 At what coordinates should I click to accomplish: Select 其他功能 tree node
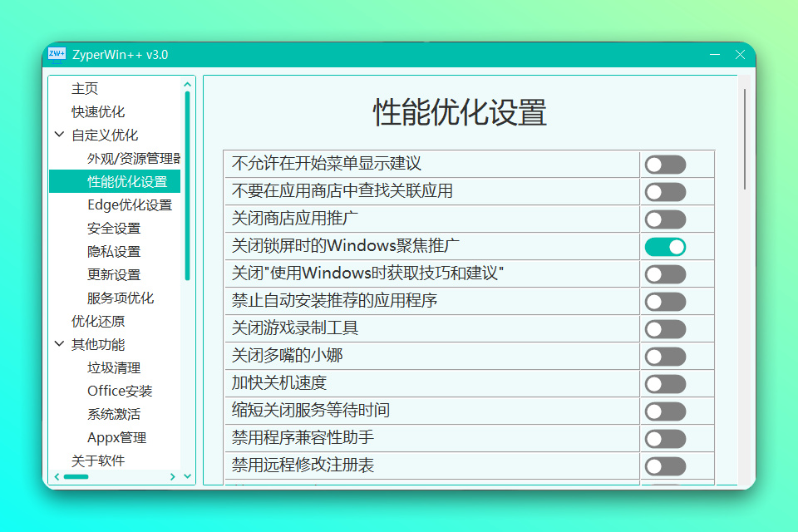click(x=98, y=345)
